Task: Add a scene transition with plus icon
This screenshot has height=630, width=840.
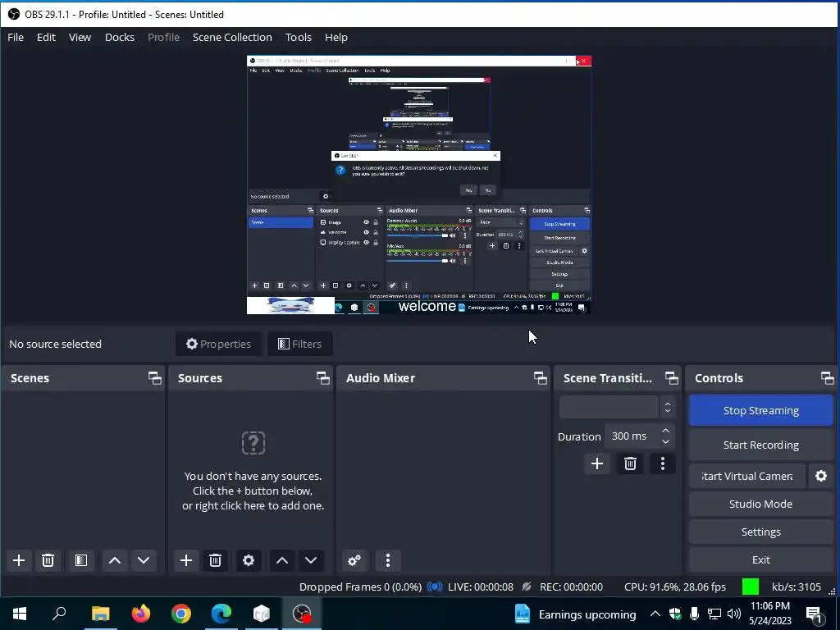Action: [597, 463]
